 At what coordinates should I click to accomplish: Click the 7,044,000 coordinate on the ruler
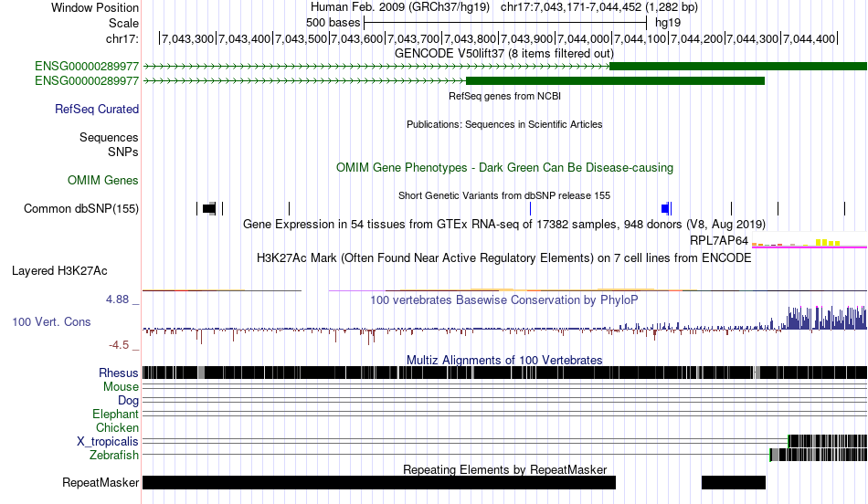(583, 38)
